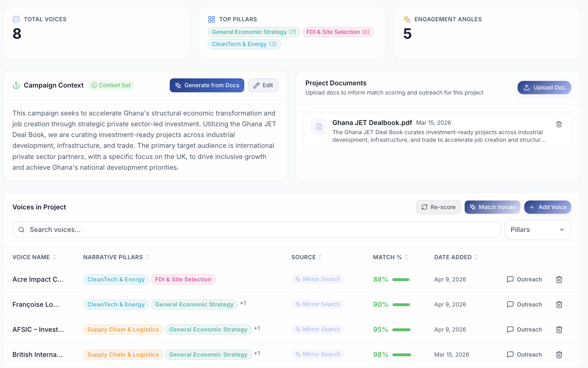Open Outreach for Acre Impact C...
The width and height of the screenshot is (588, 368).
[524, 279]
